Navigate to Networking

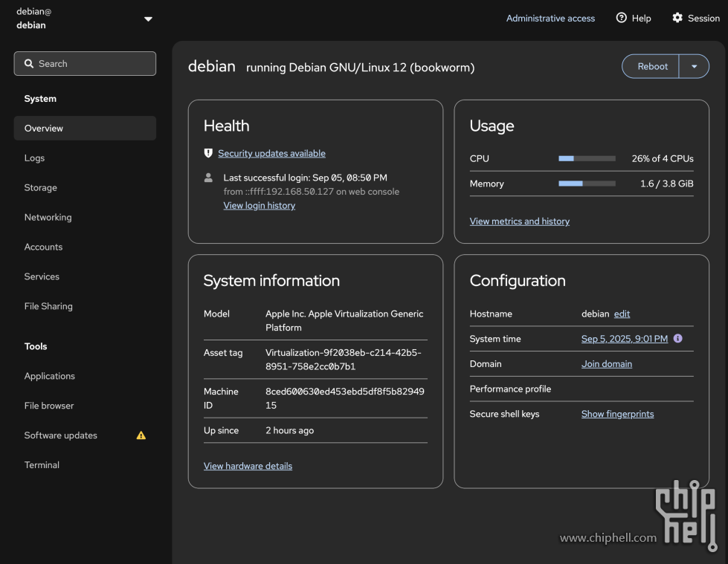(85, 217)
